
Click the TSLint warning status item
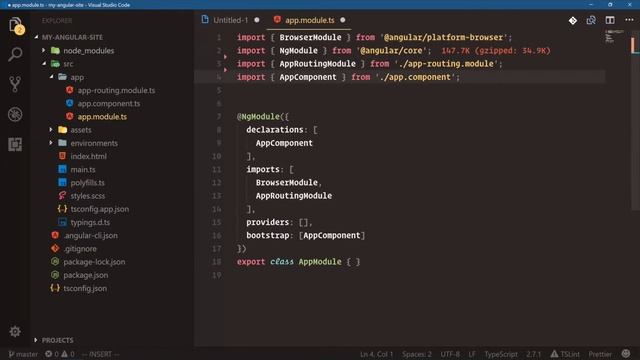(x=565, y=354)
